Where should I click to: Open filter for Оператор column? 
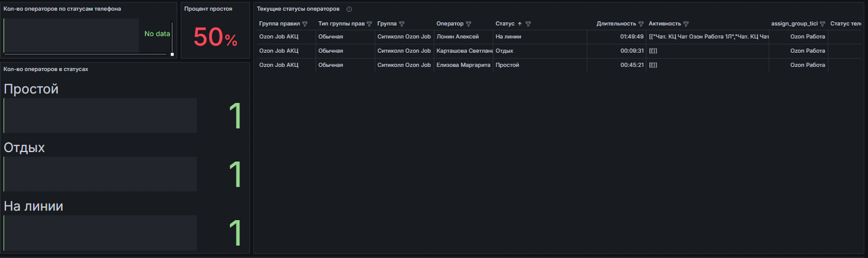pyautogui.click(x=469, y=24)
